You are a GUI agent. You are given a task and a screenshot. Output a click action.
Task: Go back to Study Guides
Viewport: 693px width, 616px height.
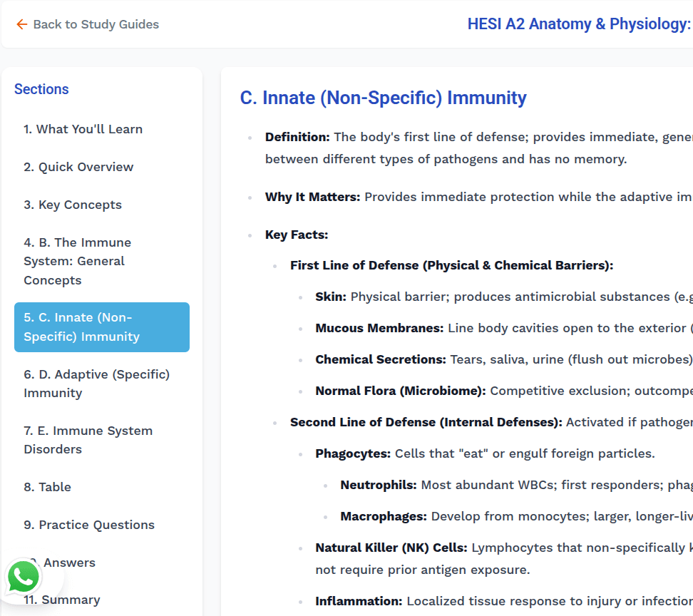(96, 24)
